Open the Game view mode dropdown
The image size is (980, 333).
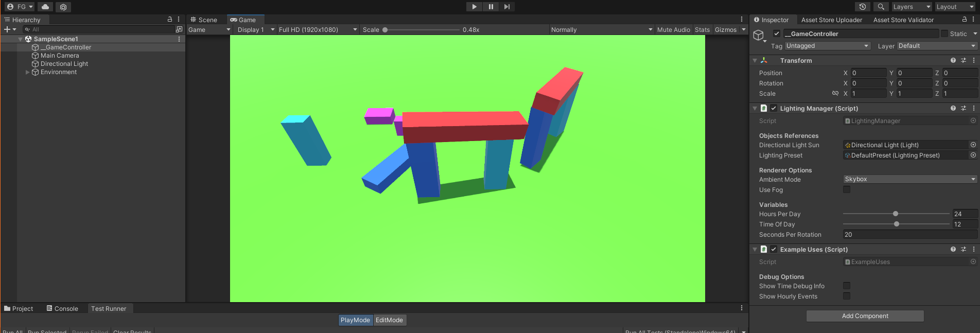pos(209,30)
